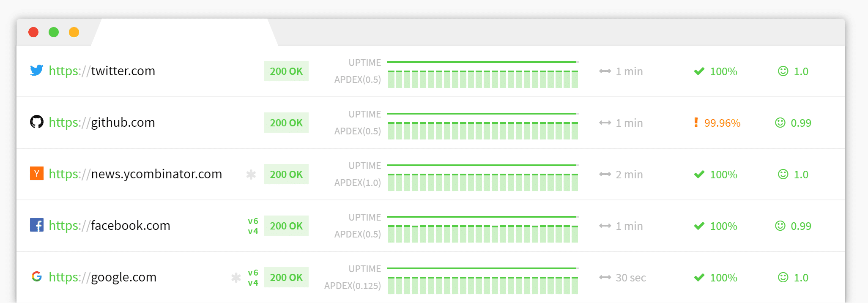This screenshot has width=868, height=303.
Task: Click the Google G logo icon
Action: [x=37, y=277]
